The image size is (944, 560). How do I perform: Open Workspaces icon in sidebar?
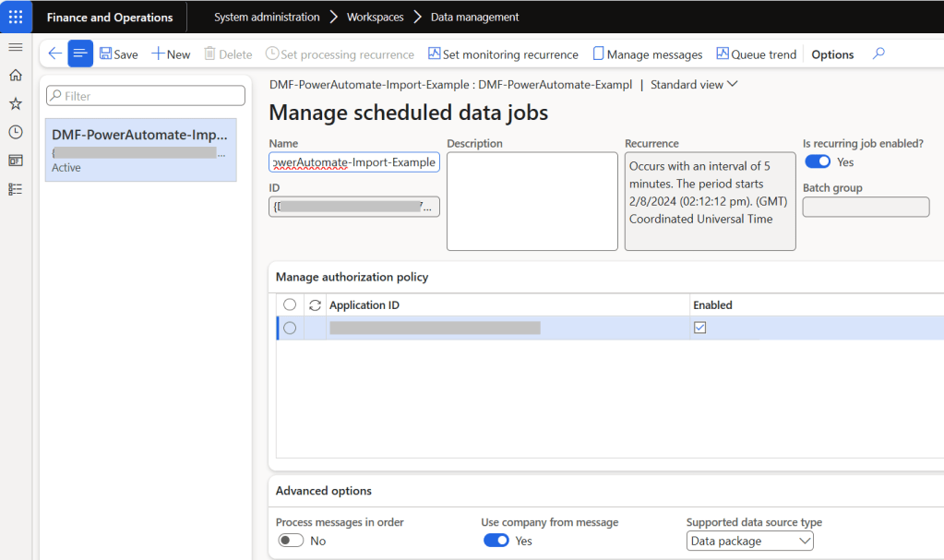(x=15, y=161)
